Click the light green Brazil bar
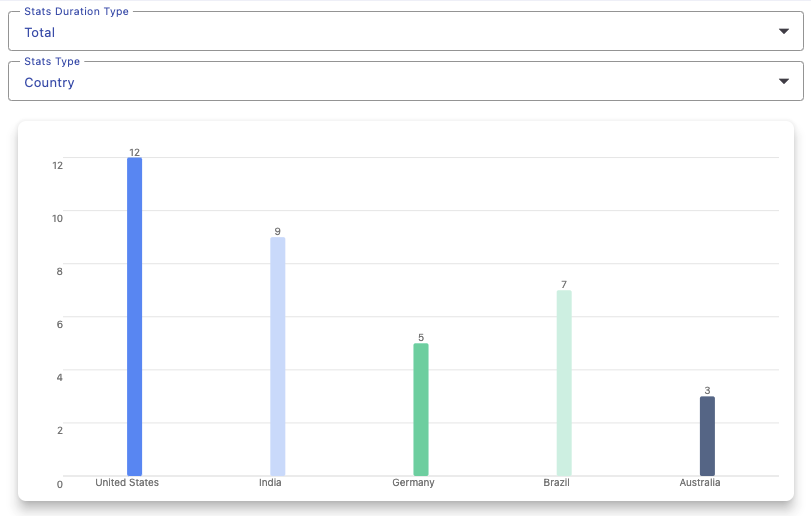 pyautogui.click(x=564, y=382)
